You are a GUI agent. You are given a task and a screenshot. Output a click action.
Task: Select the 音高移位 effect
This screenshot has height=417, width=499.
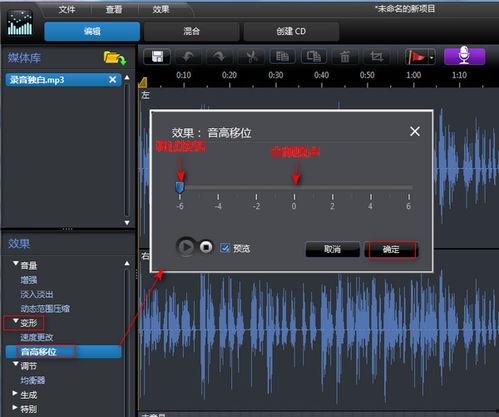coord(63,352)
